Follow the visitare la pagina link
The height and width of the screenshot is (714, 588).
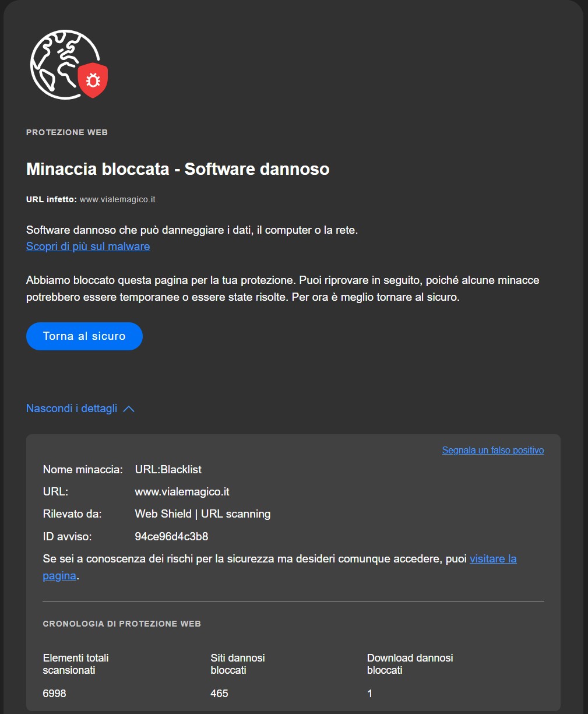coord(492,559)
